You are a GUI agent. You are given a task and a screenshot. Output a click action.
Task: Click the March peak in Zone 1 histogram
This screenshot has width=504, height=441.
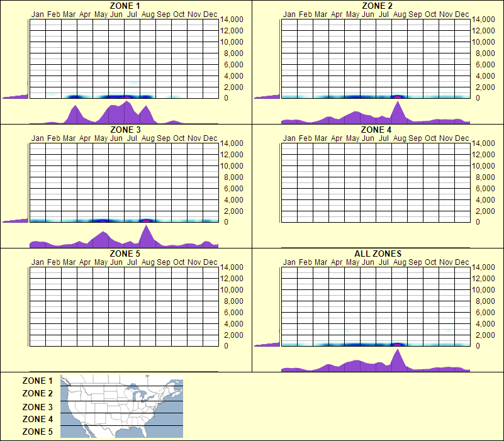coord(76,114)
